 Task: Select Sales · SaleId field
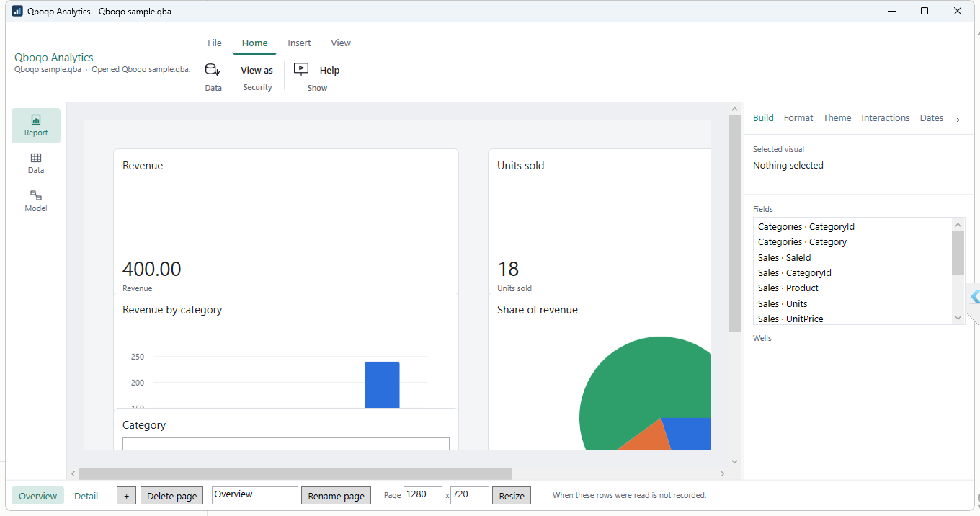852,257
